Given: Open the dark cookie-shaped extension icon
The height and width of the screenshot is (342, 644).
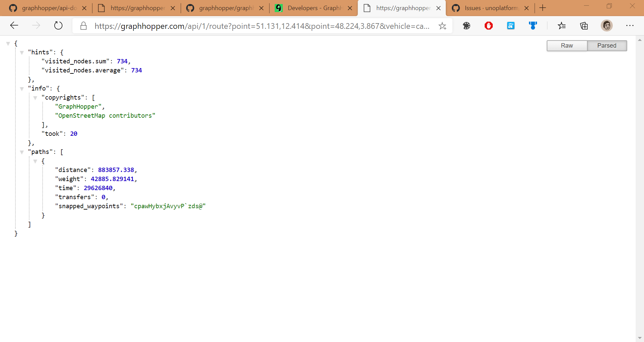Looking at the screenshot, I should [x=467, y=25].
